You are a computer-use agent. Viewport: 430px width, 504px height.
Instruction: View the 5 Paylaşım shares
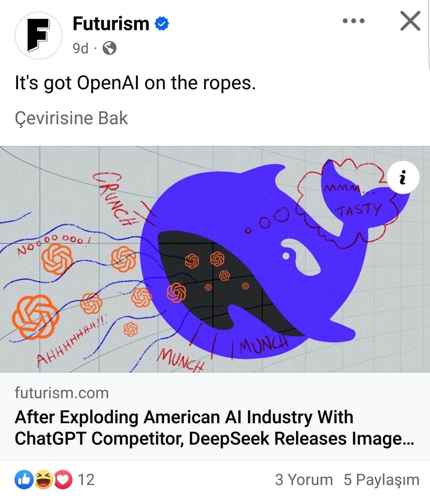[x=381, y=479]
